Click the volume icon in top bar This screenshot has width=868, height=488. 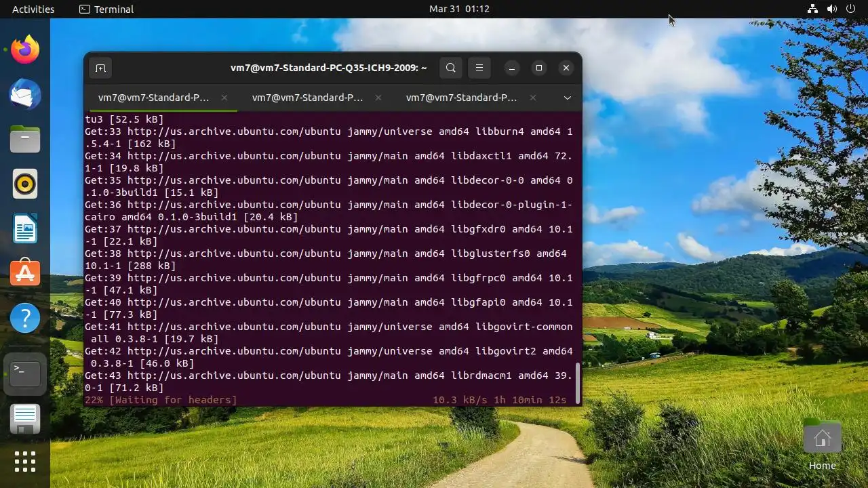click(832, 9)
